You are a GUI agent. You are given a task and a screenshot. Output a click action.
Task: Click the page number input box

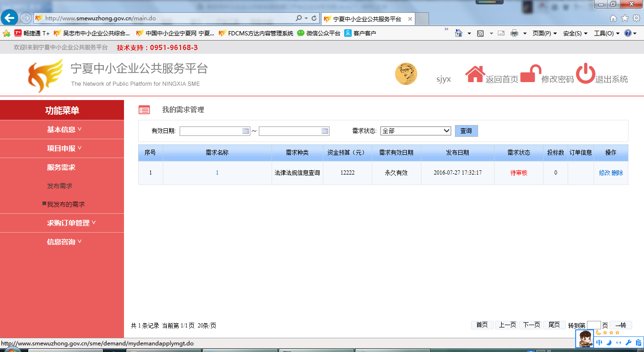coord(594,325)
